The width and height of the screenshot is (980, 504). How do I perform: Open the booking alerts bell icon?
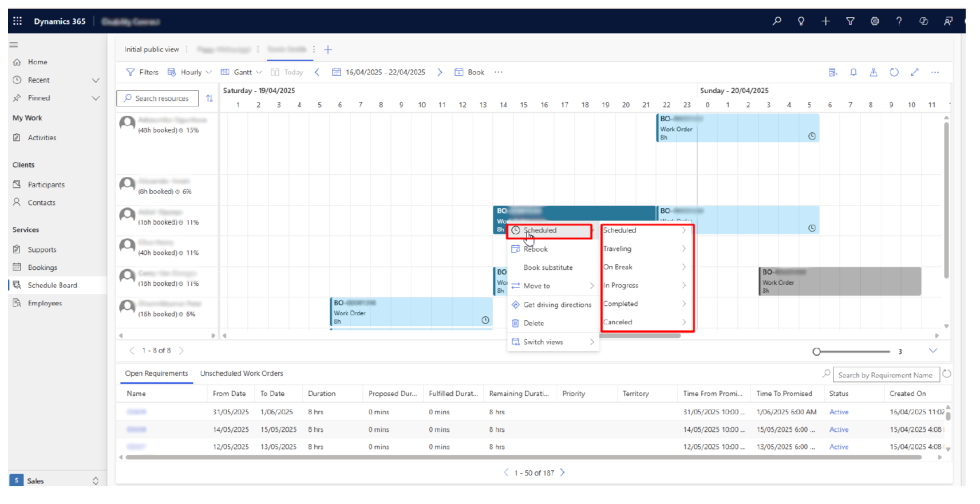(853, 72)
